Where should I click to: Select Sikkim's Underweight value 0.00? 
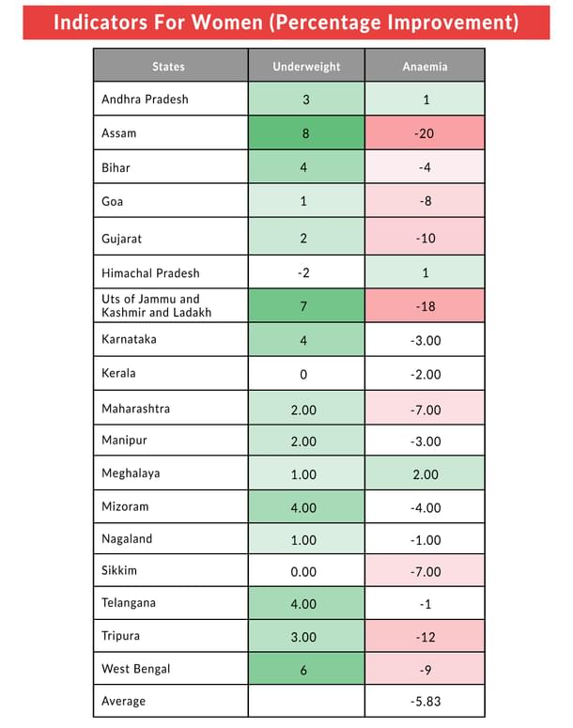pyautogui.click(x=306, y=571)
